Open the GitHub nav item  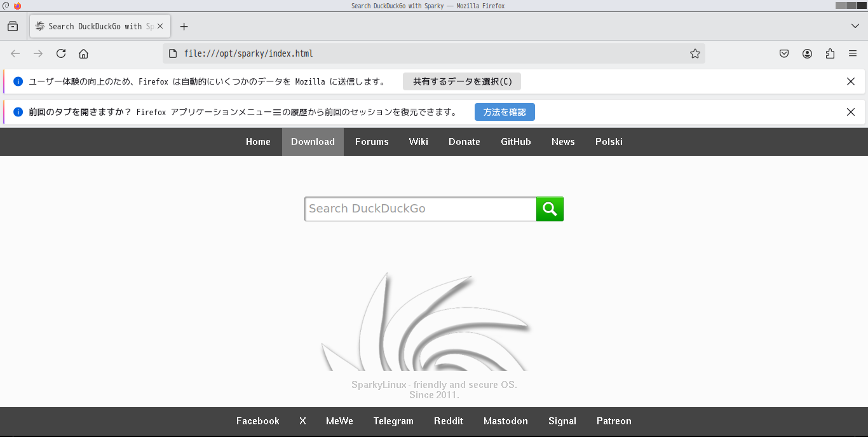tap(516, 142)
